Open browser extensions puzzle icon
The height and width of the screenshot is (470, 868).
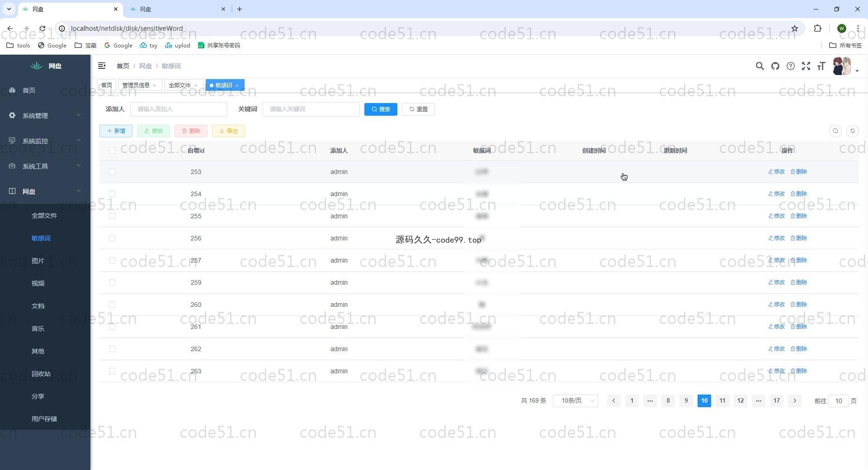click(817, 28)
